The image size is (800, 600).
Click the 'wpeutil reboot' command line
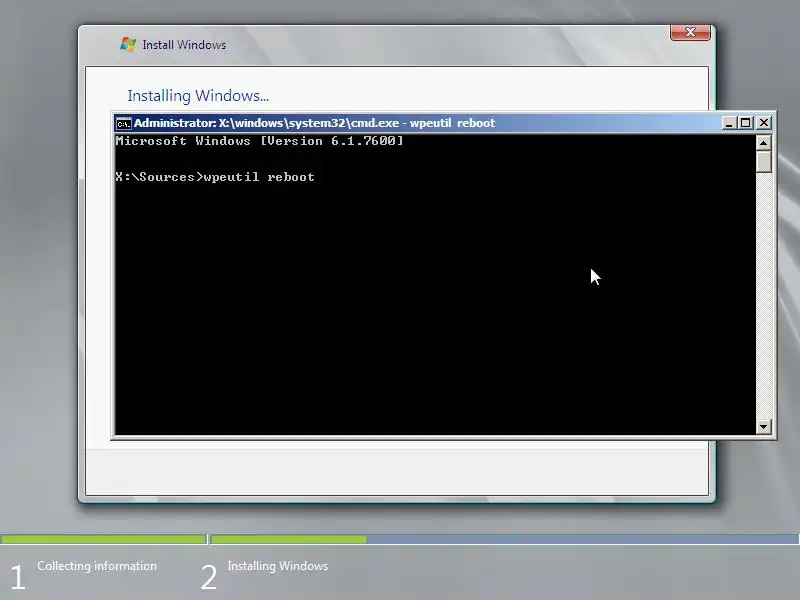[x=215, y=177]
